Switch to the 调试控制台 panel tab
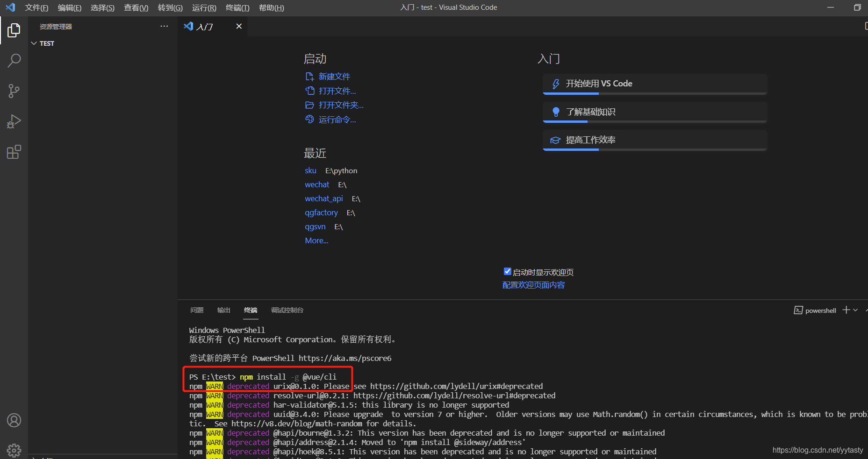This screenshot has width=868, height=459. pyautogui.click(x=287, y=310)
